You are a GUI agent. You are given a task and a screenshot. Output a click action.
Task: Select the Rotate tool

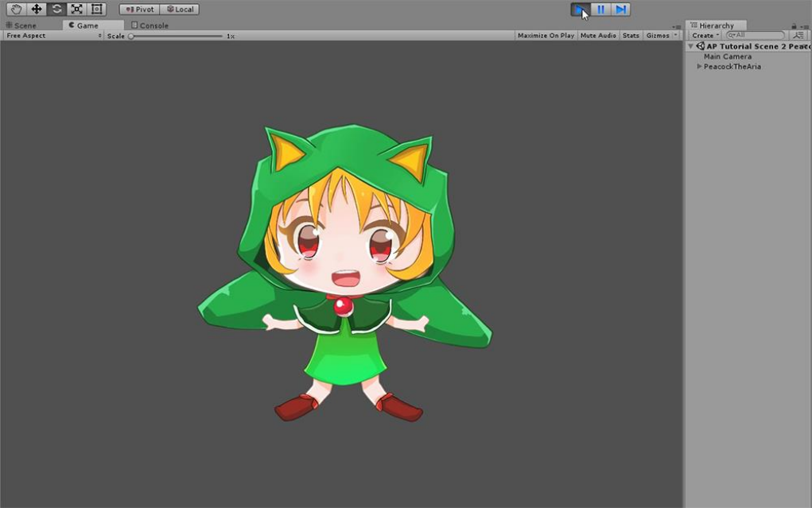(56, 10)
